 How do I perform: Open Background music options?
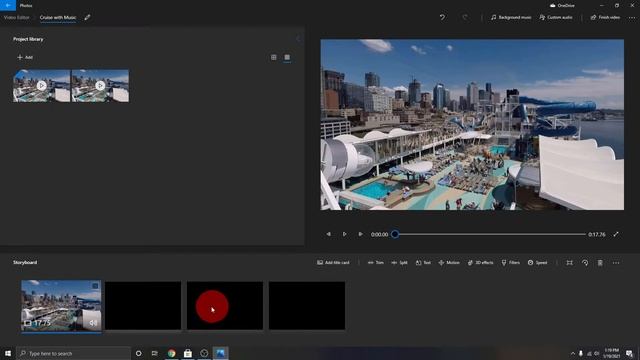pos(511,18)
